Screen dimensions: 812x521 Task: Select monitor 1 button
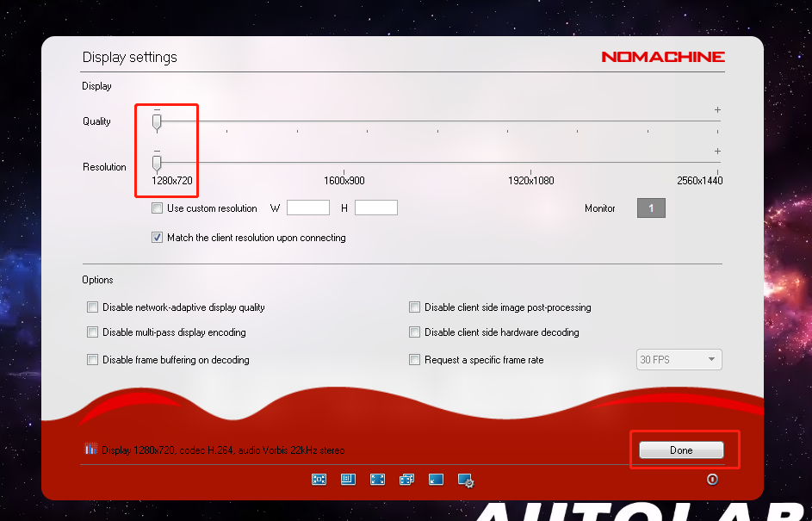651,208
